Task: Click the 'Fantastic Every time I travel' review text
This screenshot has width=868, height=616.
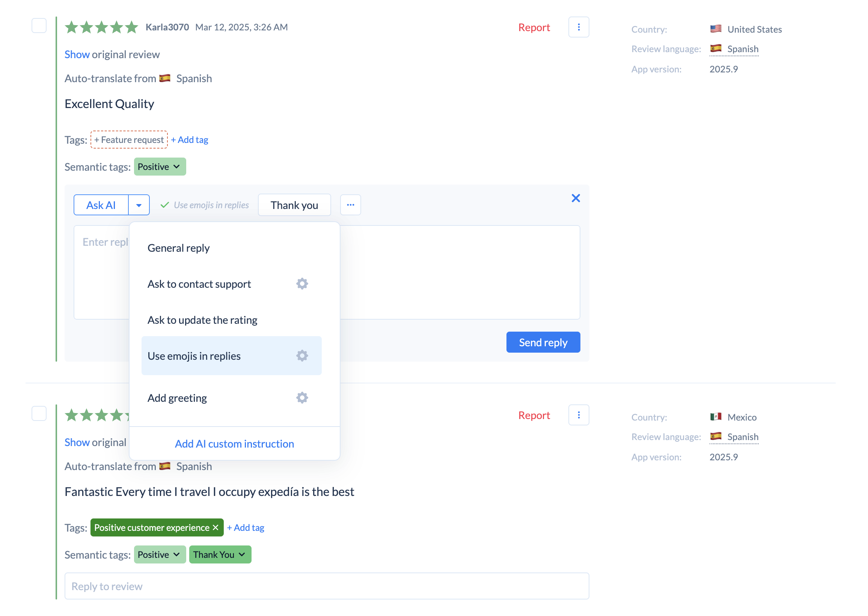Action: pyautogui.click(x=209, y=491)
